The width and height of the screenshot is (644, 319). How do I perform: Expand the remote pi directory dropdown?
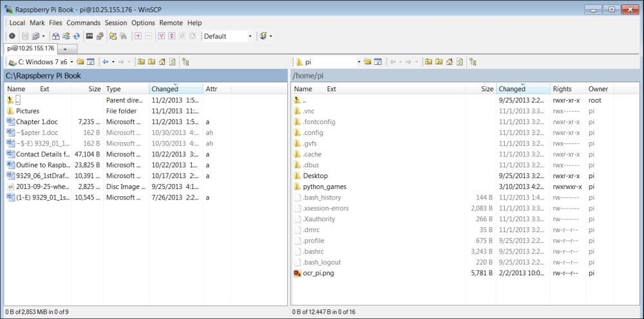pyautogui.click(x=359, y=62)
